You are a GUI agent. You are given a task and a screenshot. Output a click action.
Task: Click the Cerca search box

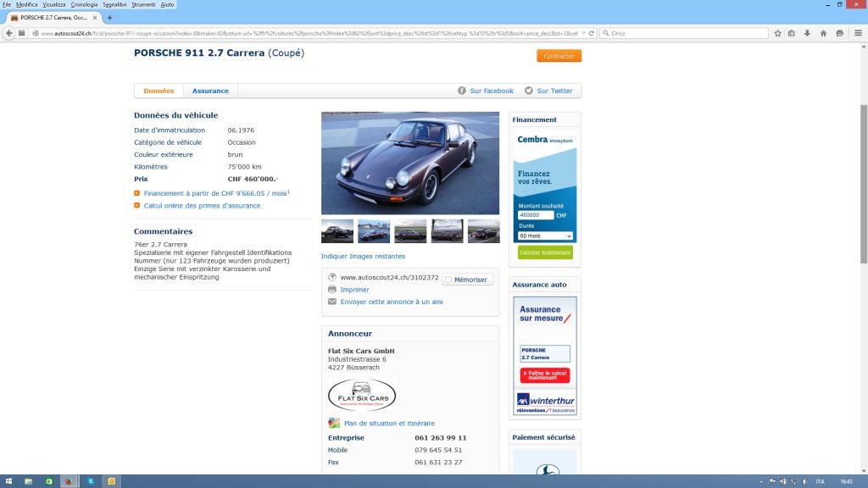pos(684,33)
